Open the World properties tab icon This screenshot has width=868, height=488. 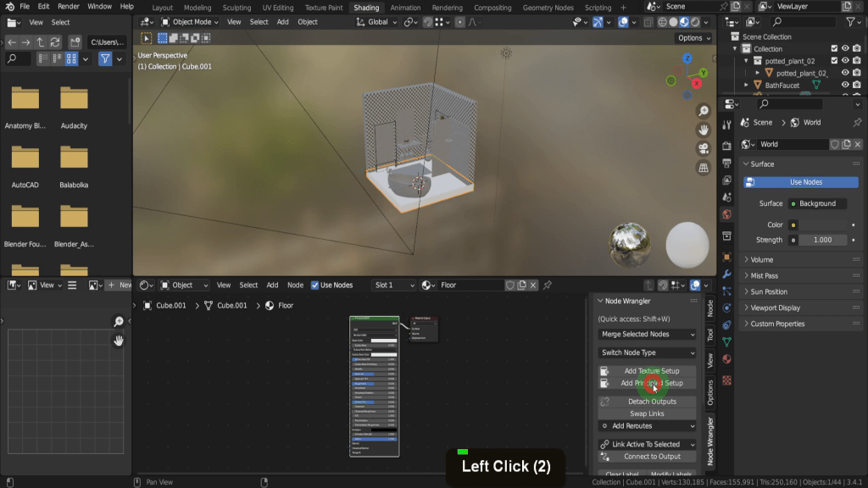tap(726, 214)
